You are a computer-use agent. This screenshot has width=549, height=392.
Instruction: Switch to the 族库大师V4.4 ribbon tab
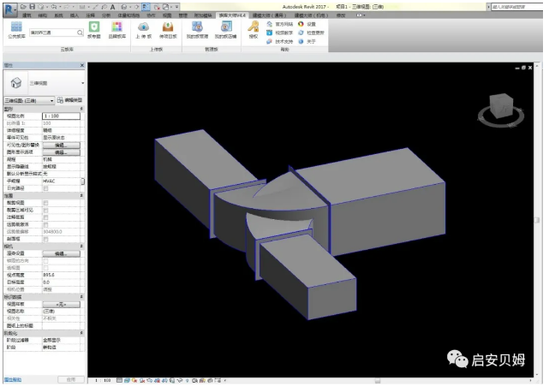[x=231, y=15]
